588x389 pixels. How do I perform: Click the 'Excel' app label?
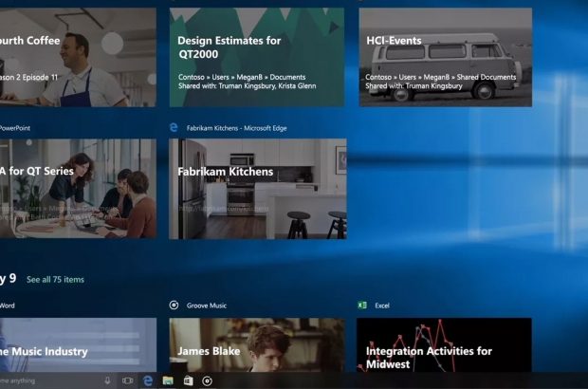(382, 306)
